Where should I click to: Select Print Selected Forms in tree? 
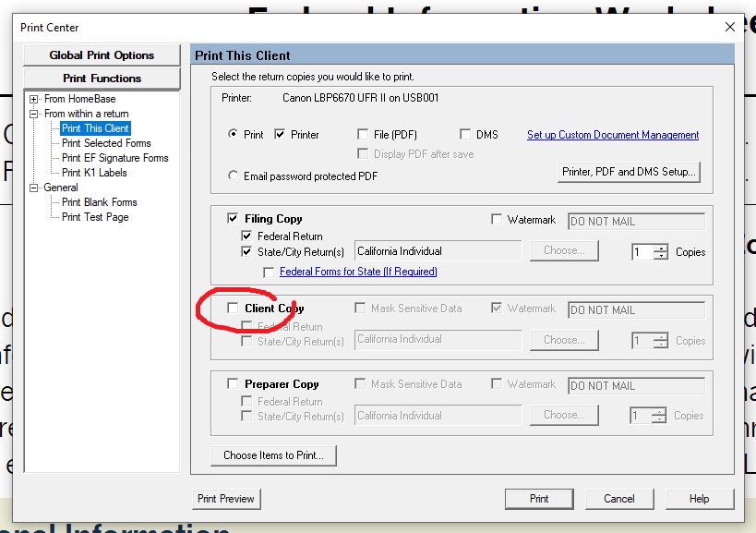coord(106,143)
